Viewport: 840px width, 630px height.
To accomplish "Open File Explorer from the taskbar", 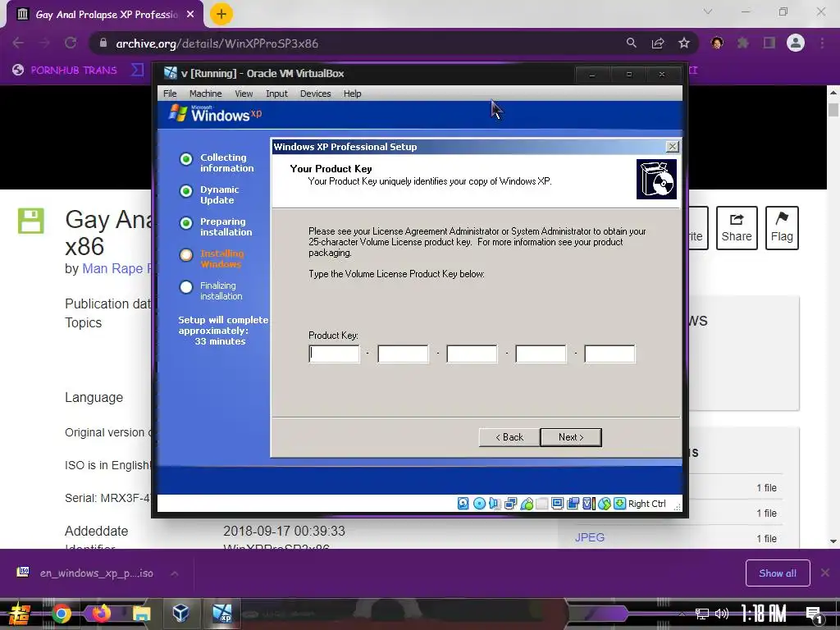I will 142,614.
